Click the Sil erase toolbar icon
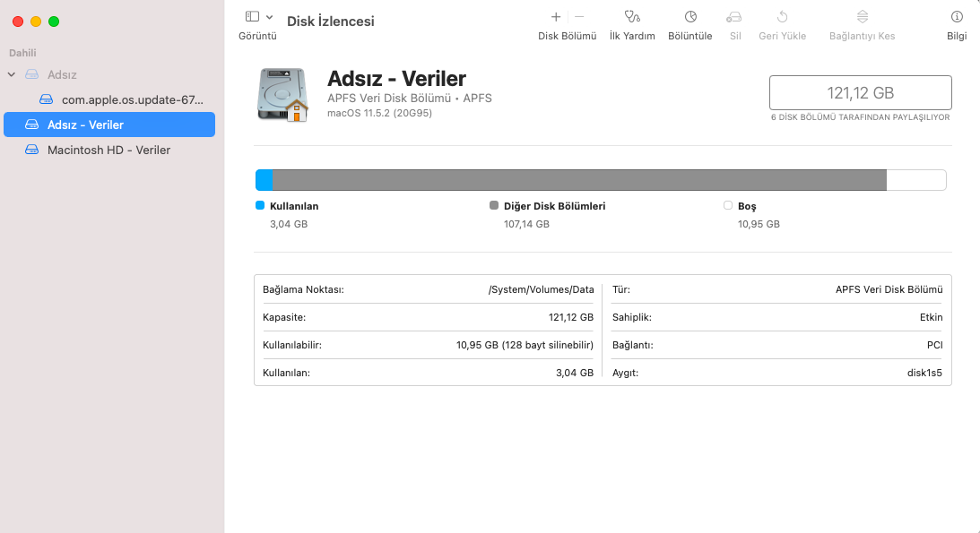Viewport: 980px width, 533px height. (734, 17)
